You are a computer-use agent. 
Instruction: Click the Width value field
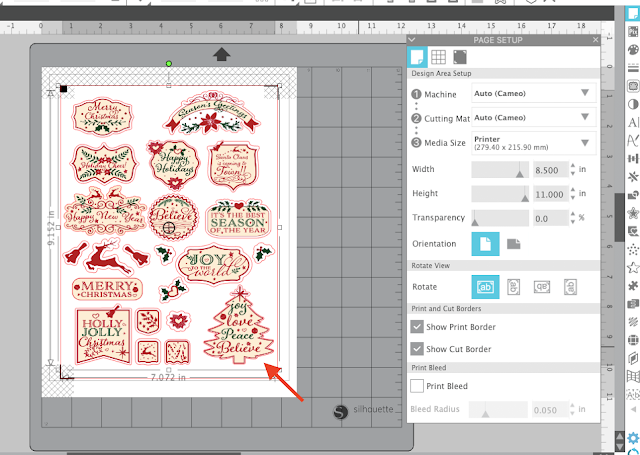pos(551,170)
